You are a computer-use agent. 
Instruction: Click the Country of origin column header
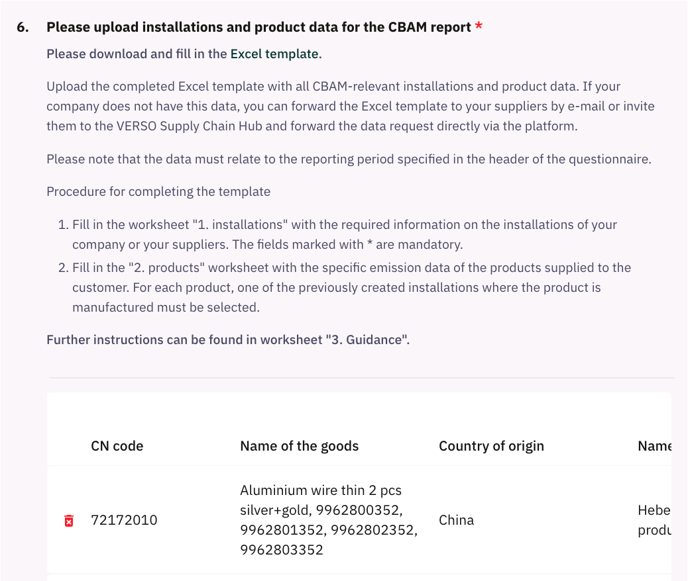491,446
